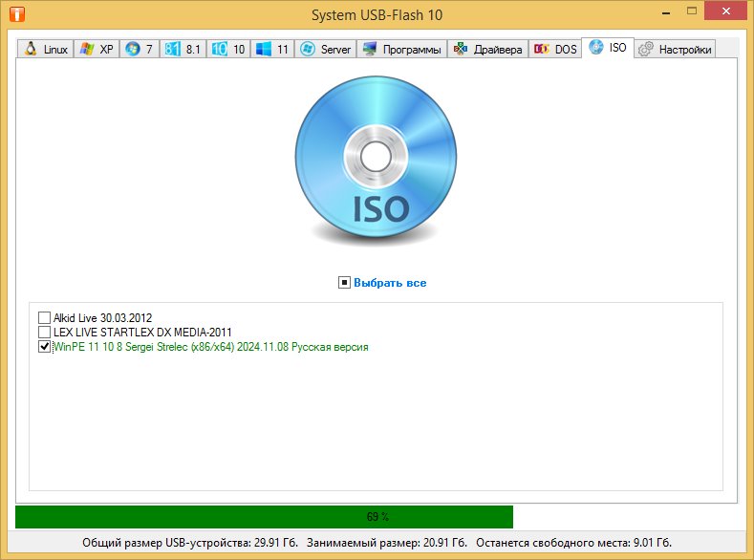Click the Windows 7 orb icon

(x=132, y=50)
